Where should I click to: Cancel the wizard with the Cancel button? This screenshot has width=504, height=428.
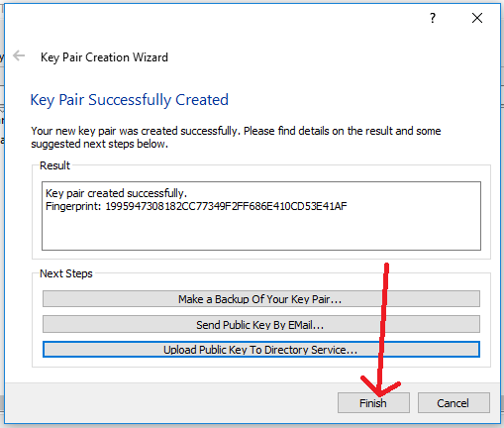tap(454, 403)
